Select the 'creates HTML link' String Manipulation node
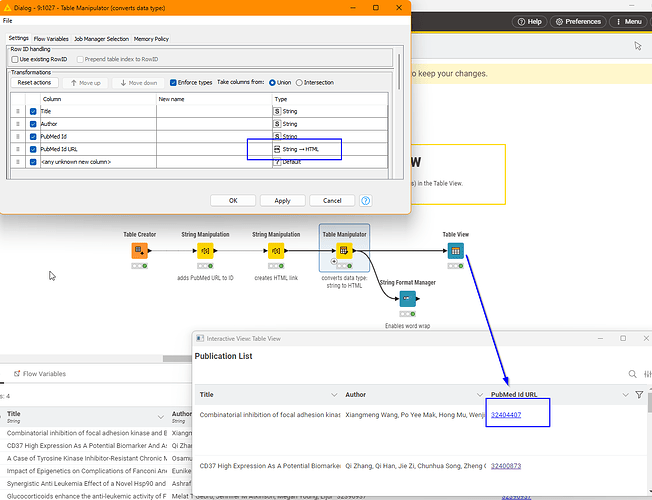 (275, 251)
